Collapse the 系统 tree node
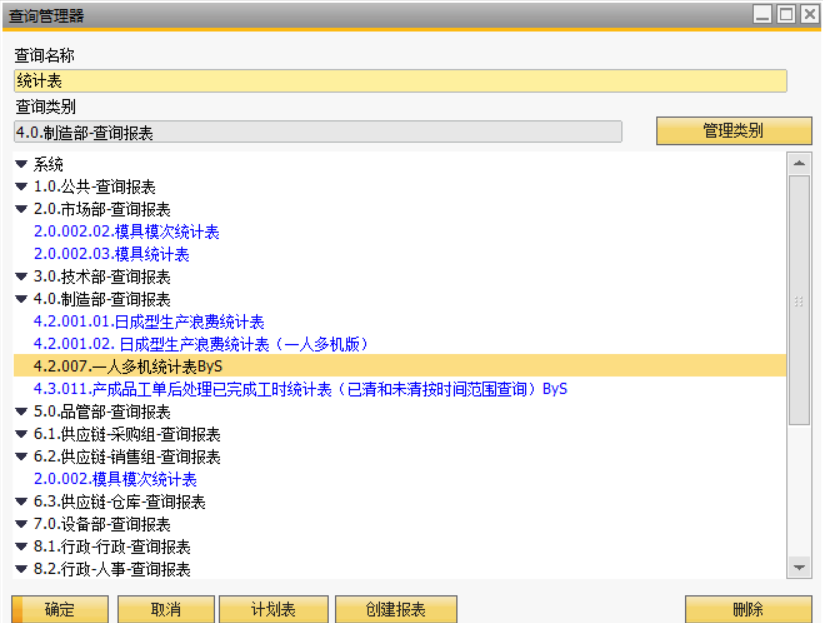823x623 pixels. pos(22,165)
